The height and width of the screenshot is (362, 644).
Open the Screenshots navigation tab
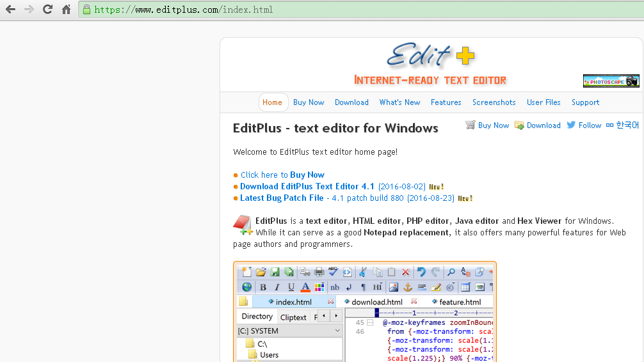[494, 102]
